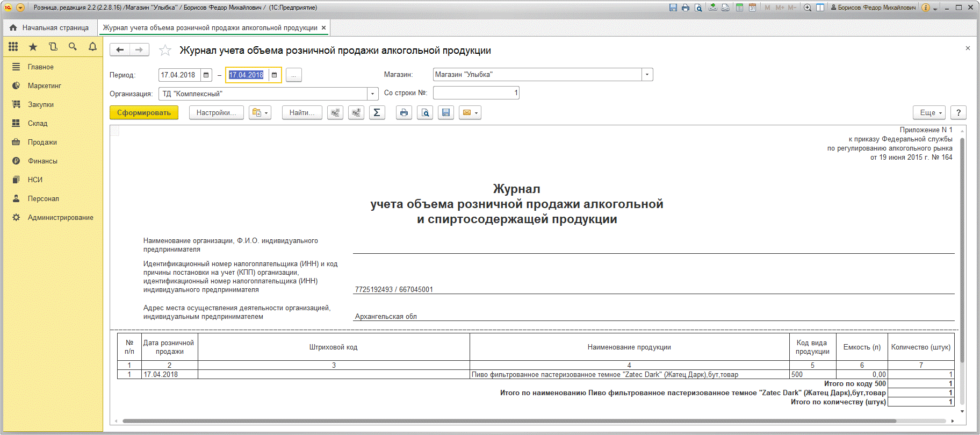Open notifications bell icon
The width and height of the screenshot is (980, 435).
(92, 47)
